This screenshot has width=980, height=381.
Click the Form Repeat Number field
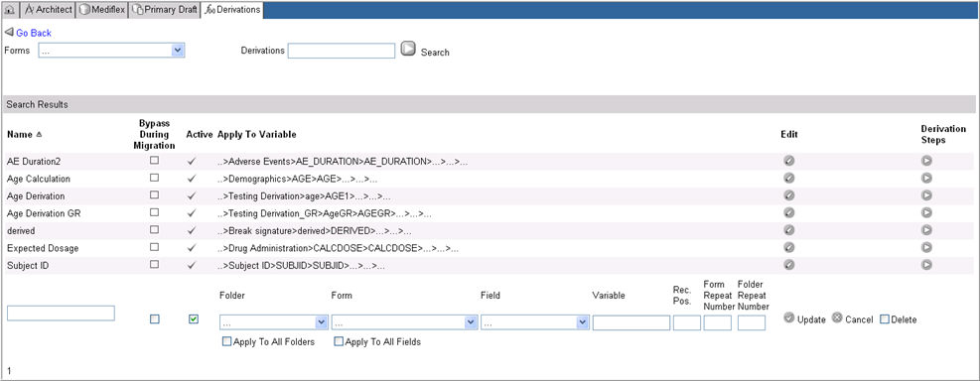click(718, 322)
